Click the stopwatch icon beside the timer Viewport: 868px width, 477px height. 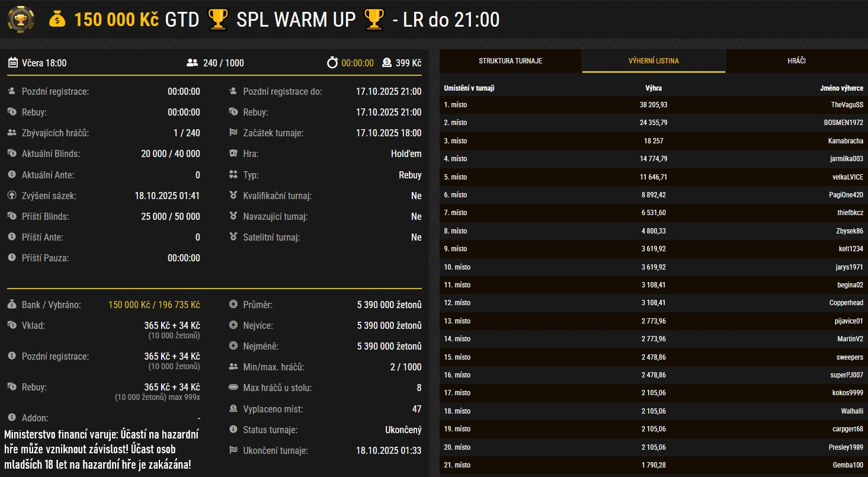pos(332,63)
